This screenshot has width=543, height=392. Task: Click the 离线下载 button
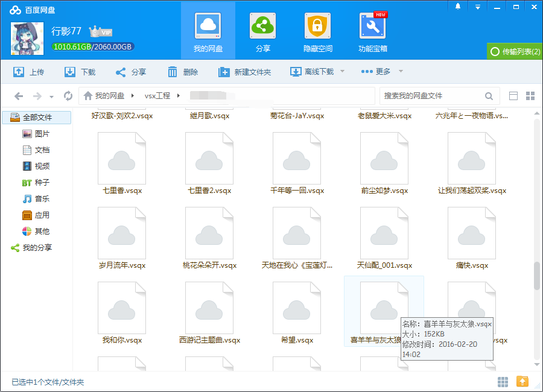coord(312,72)
